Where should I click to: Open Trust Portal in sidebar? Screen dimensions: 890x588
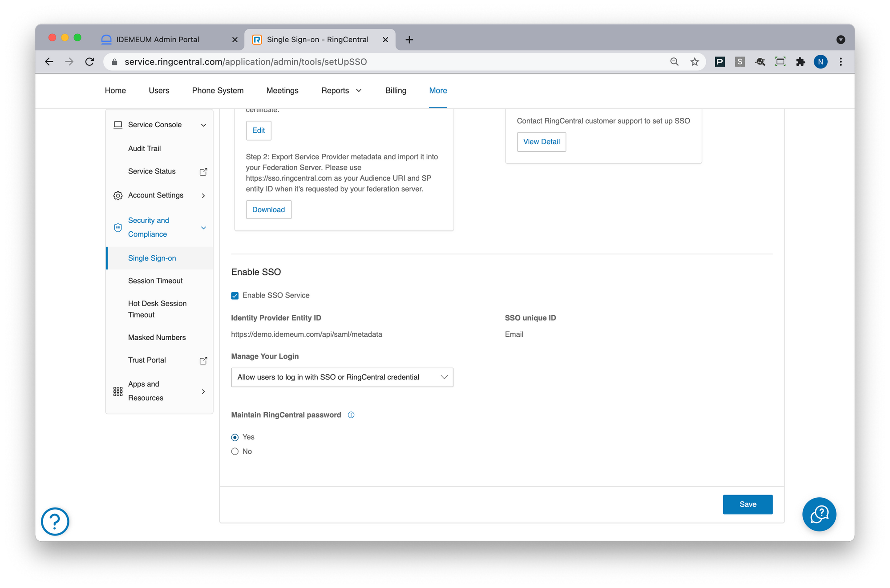point(147,360)
